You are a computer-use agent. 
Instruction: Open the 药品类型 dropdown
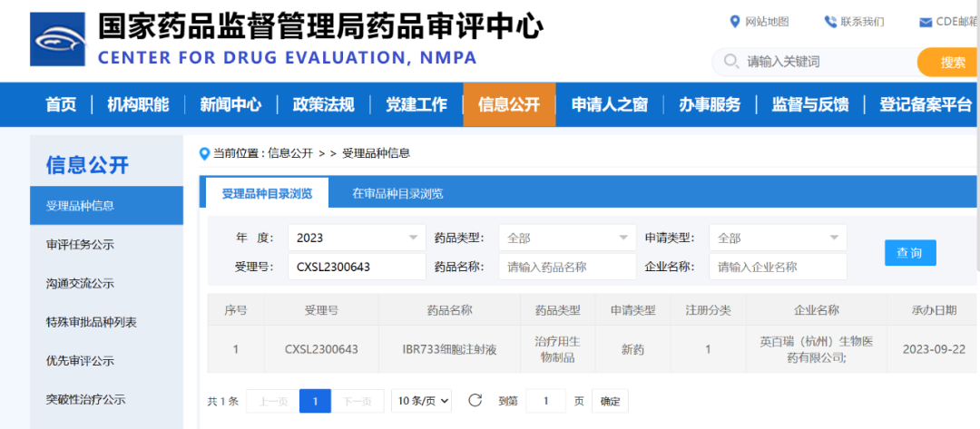tap(567, 238)
